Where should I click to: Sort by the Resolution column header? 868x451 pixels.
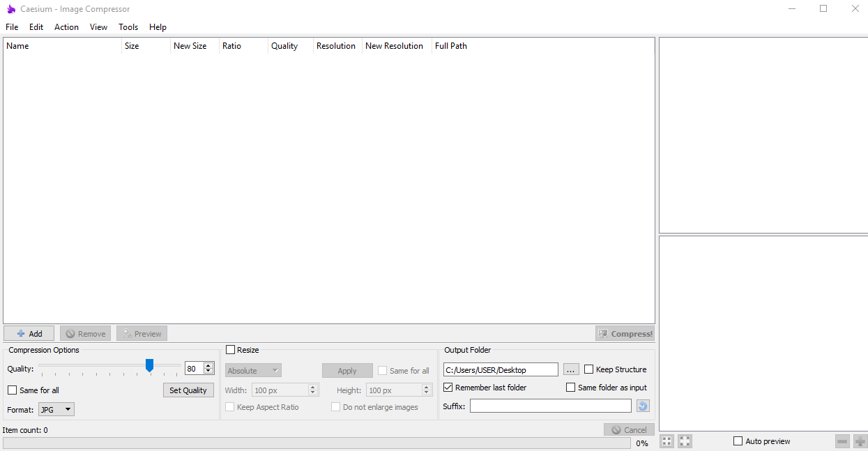(x=337, y=46)
